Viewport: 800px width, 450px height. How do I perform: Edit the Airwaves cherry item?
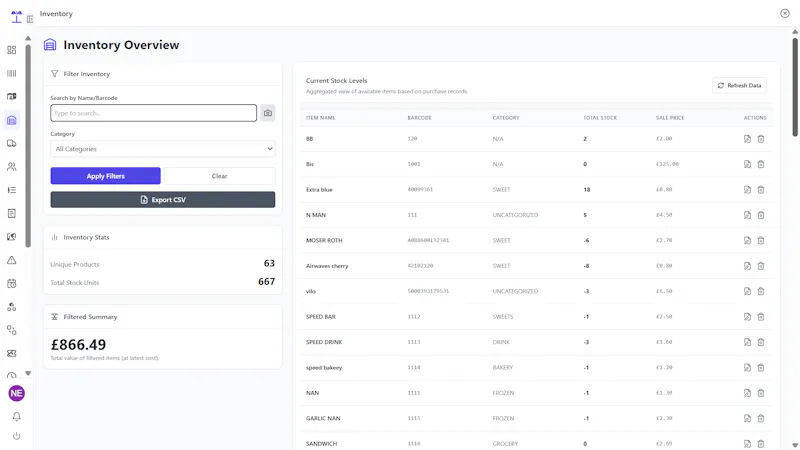coord(747,266)
